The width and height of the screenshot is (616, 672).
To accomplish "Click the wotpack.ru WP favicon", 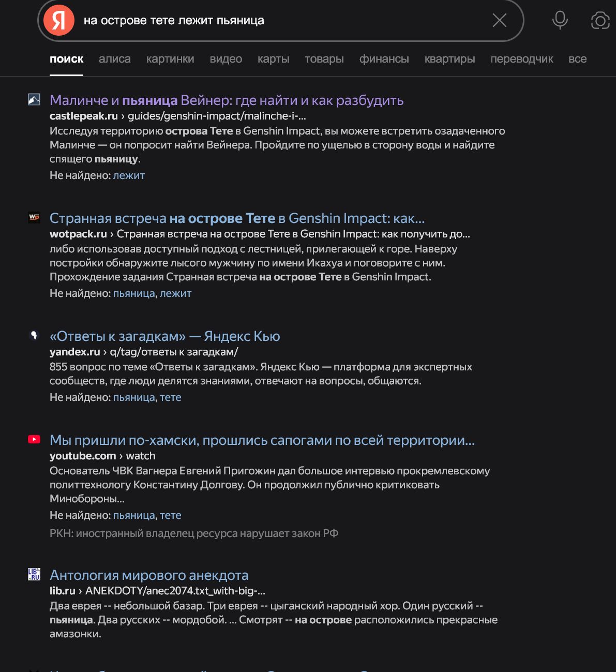I will [34, 217].
